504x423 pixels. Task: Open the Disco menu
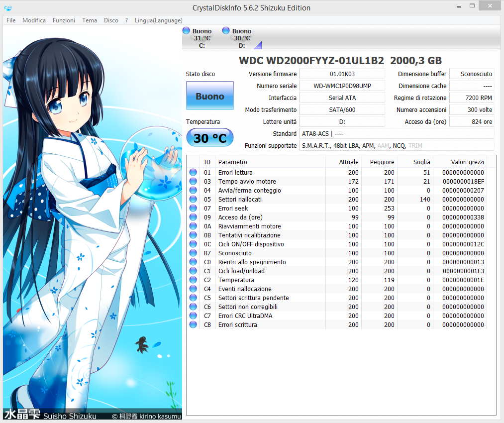tap(111, 20)
